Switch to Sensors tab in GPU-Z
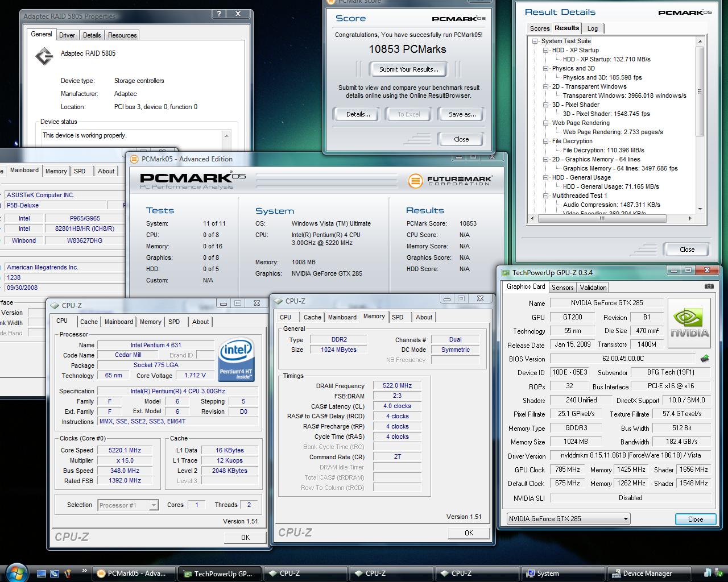This screenshot has width=728, height=582. point(562,288)
